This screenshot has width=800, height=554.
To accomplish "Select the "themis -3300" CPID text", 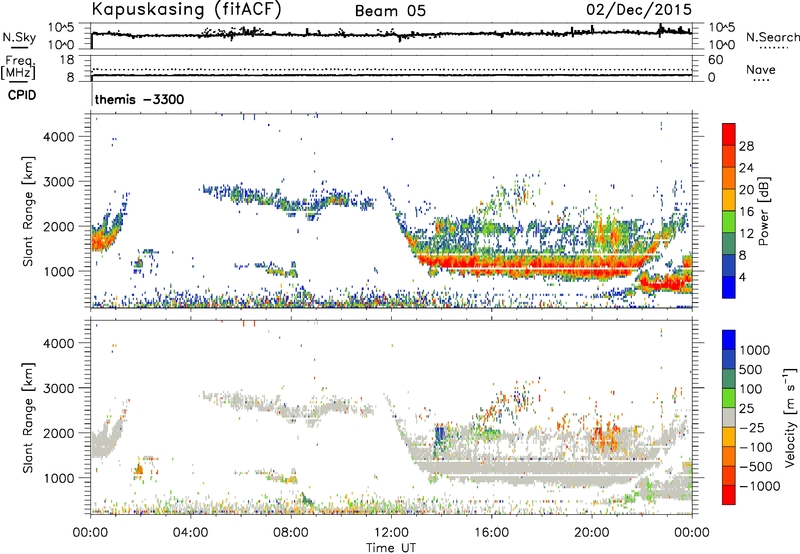I will click(x=139, y=99).
